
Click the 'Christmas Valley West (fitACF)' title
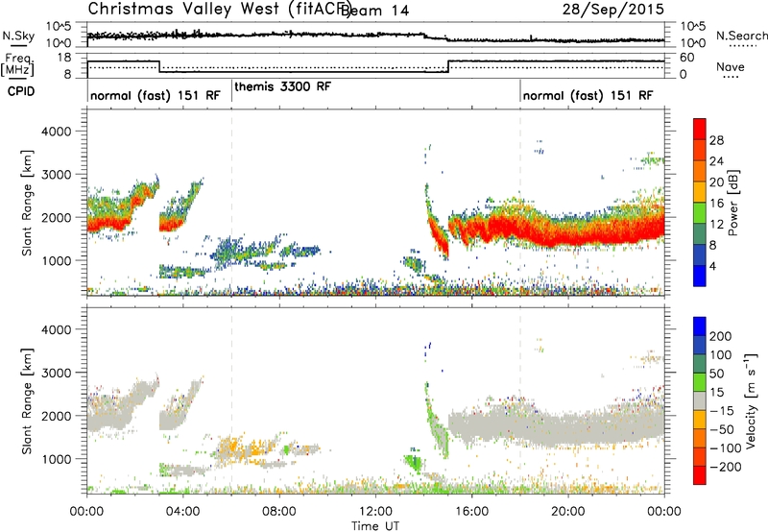pos(219,9)
